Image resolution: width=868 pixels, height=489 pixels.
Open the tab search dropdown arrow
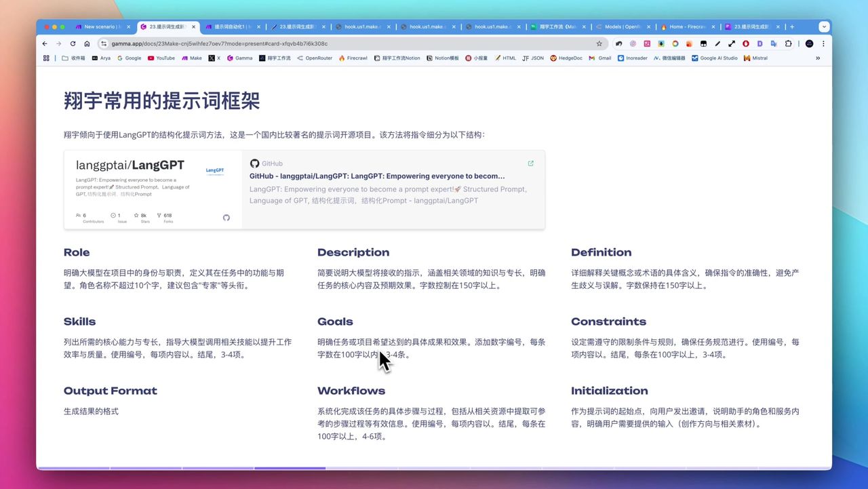tap(823, 26)
